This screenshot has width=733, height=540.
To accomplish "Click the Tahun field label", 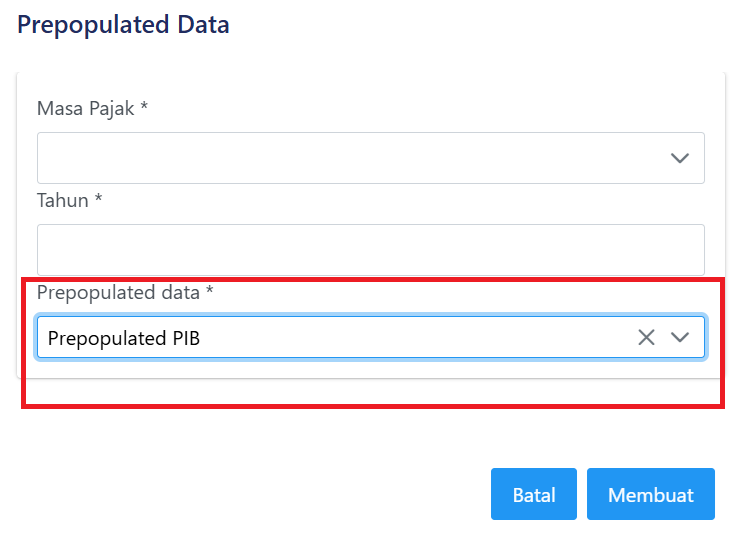I will (x=70, y=200).
